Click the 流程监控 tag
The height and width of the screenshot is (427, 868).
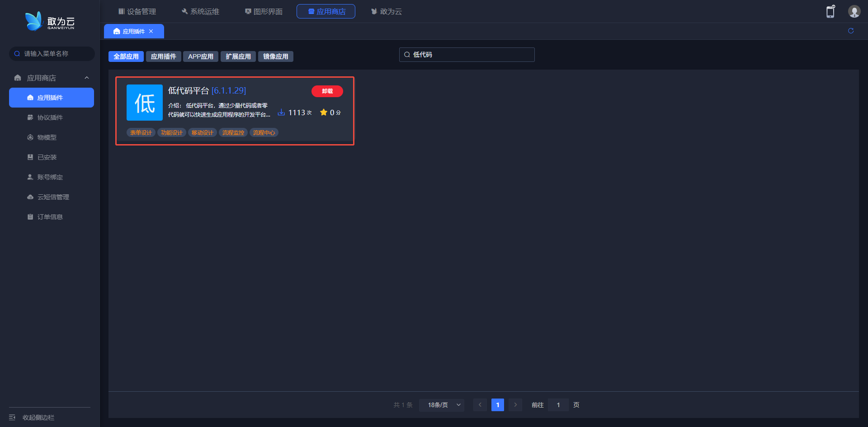click(233, 132)
